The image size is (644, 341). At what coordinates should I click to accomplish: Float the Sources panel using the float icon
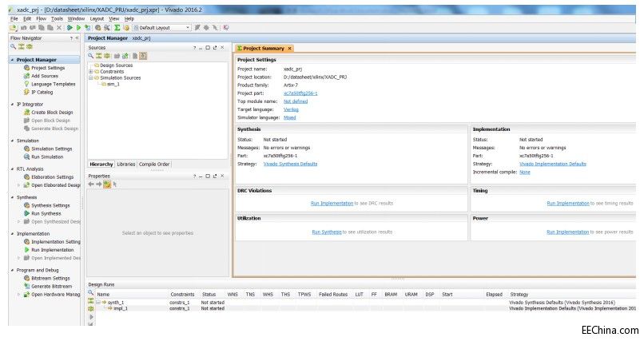215,48
